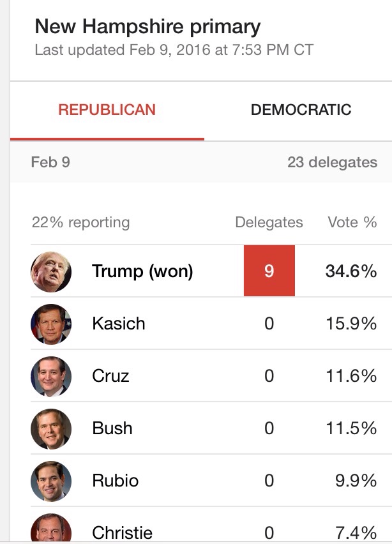Open the Trump (won) candidate name

142,271
